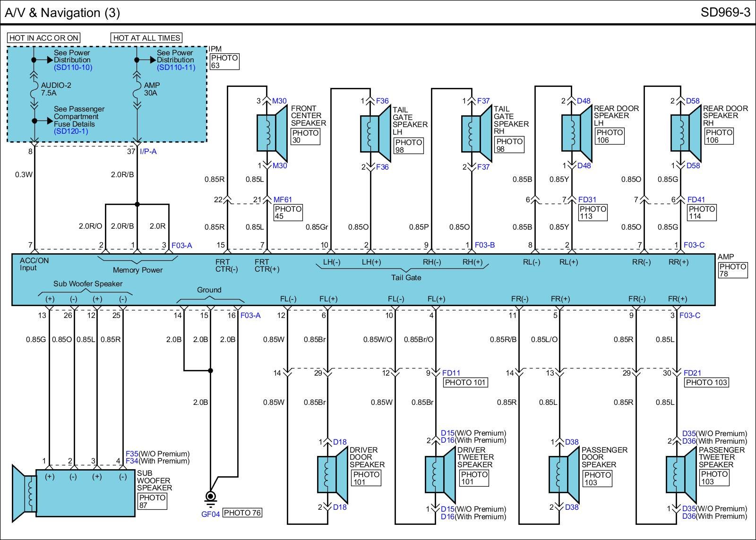Open PHOTO 63 for the IPM
The height and width of the screenshot is (540, 756).
pyautogui.click(x=224, y=61)
